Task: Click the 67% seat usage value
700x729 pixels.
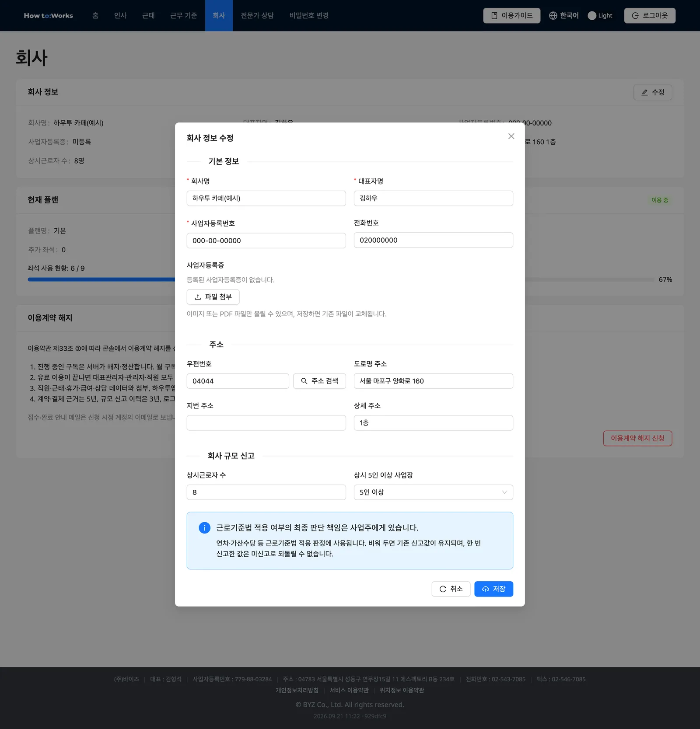Action: coord(665,279)
